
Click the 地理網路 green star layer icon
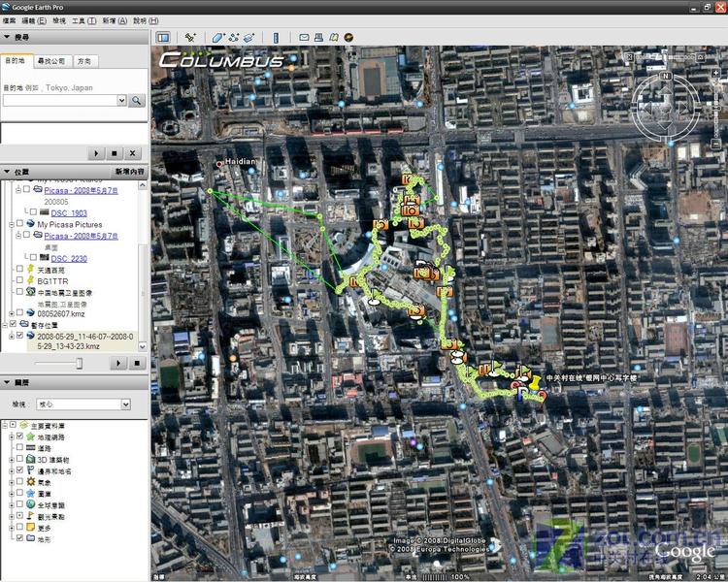(31, 436)
